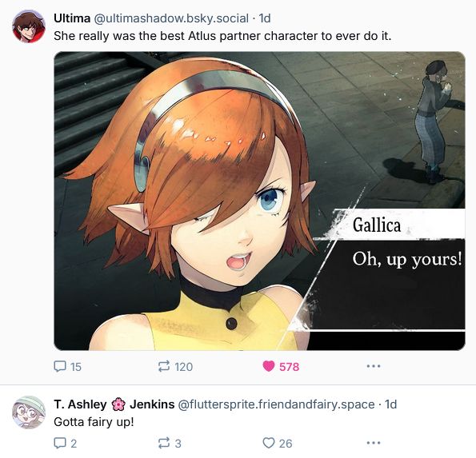Open T. Ashley Jenkins' avatar
The image size is (476, 458).
pos(29,412)
